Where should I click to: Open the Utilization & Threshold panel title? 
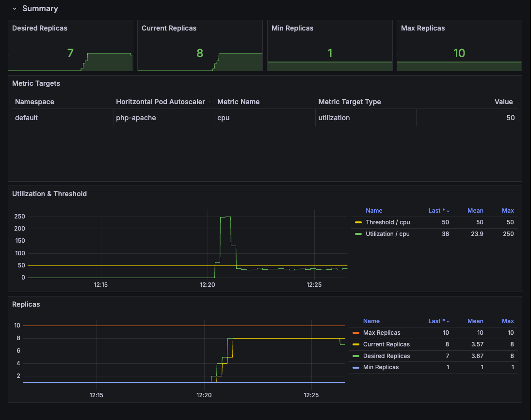click(49, 194)
